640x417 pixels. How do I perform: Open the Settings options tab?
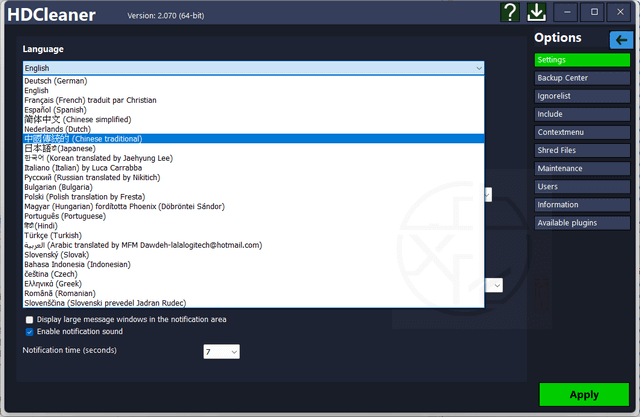pyautogui.click(x=582, y=60)
